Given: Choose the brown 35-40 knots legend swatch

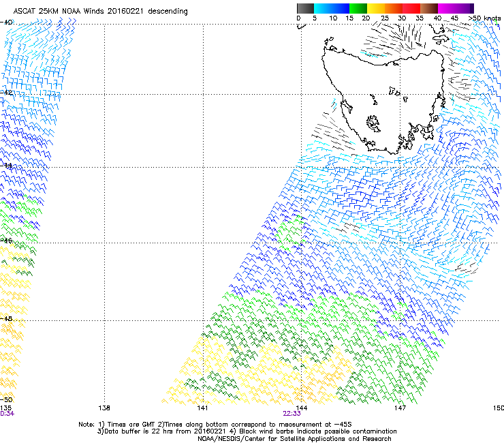Looking at the screenshot, I should pos(429,8).
